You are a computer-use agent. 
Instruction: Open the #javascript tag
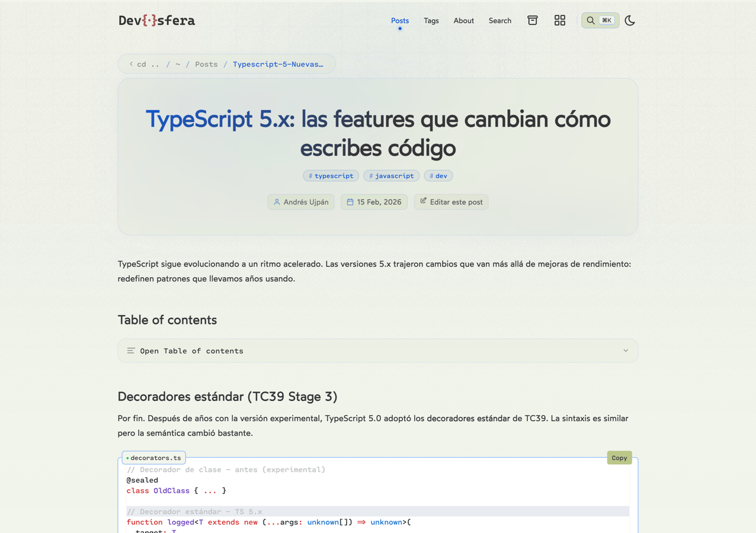point(391,176)
